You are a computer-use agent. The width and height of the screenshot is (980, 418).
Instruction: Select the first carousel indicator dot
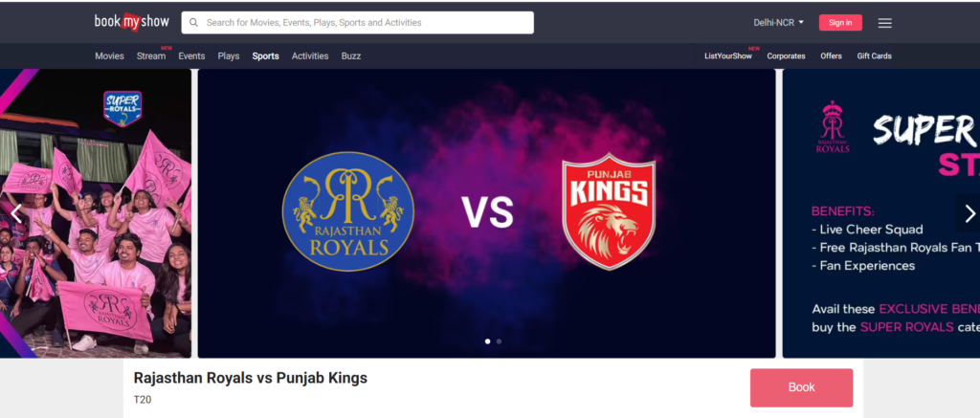point(487,341)
